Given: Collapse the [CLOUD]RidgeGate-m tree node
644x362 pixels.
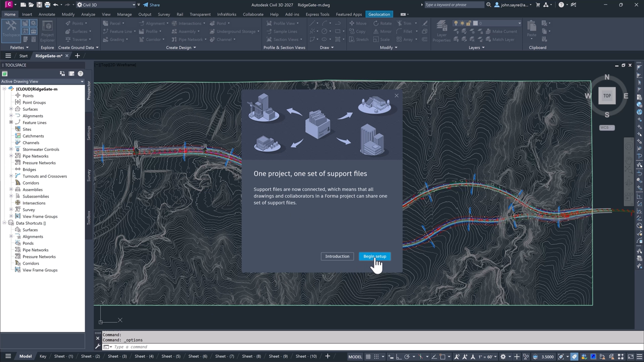Looking at the screenshot, I should 4,89.
